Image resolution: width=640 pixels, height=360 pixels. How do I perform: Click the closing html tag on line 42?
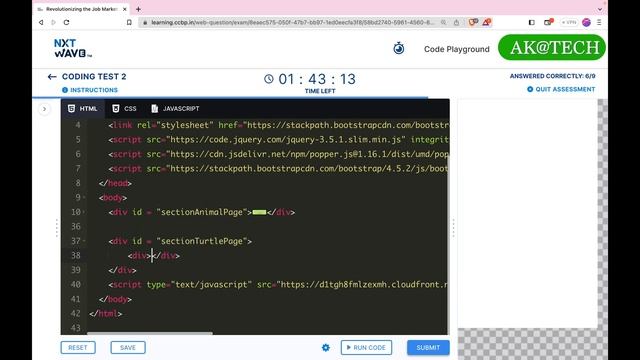pyautogui.click(x=106, y=313)
